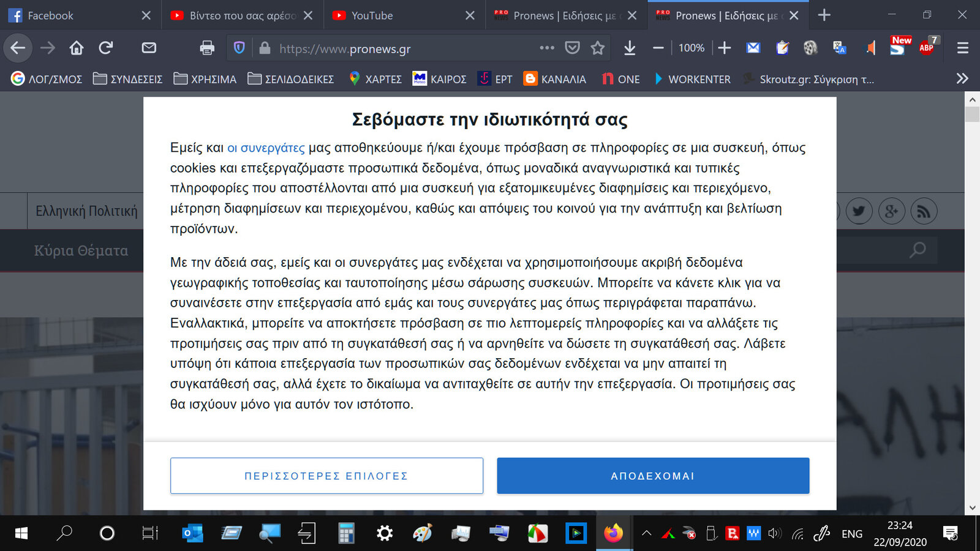980x551 pixels.
Task: Bookmark this page with star
Action: [x=598, y=48]
